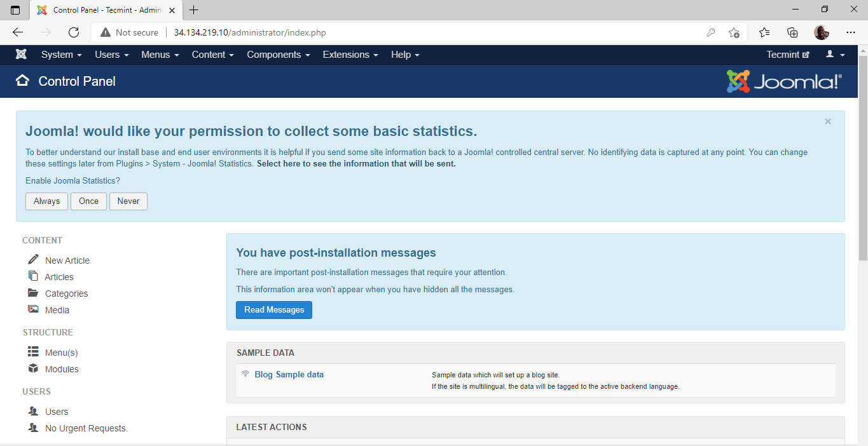The width and height of the screenshot is (868, 446).
Task: Click the Joomla logo icon in menu bar
Action: 21,55
